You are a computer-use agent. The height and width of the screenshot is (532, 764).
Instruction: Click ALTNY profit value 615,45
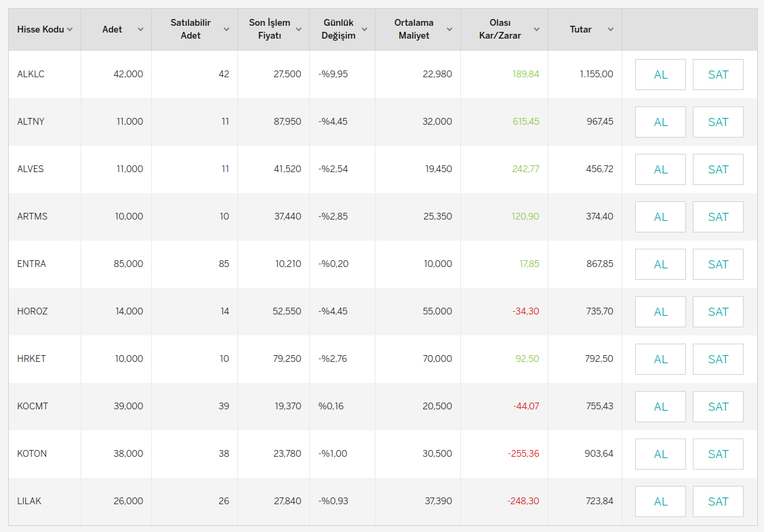526,121
